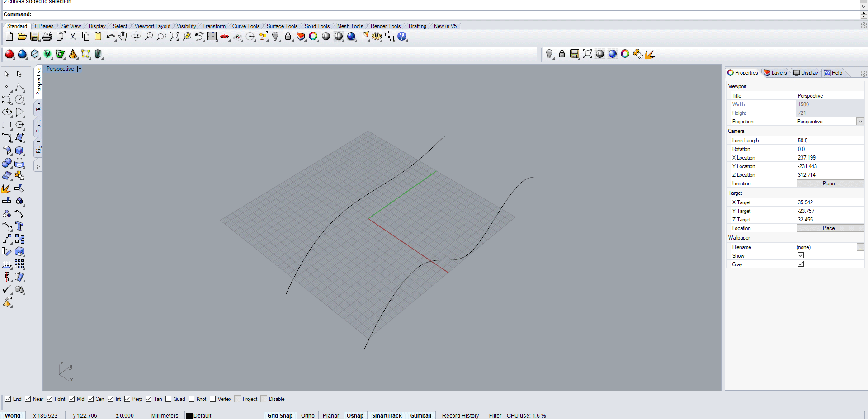Switch to the Layers panel tab

pos(776,72)
